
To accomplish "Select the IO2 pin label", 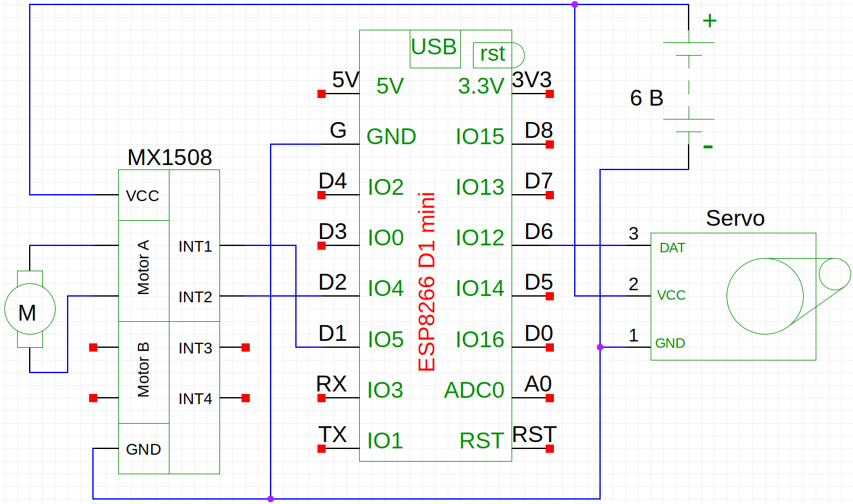I will (x=386, y=187).
